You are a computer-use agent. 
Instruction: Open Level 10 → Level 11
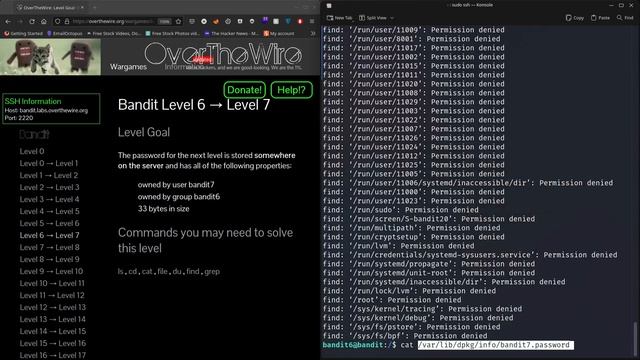[52, 283]
